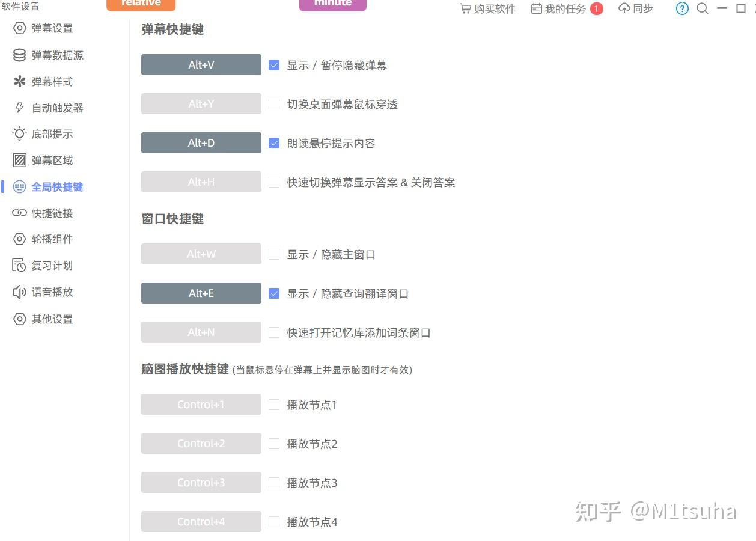Click the 语音播放 speaker icon
Image resolution: width=756 pixels, height=541 pixels.
[20, 292]
